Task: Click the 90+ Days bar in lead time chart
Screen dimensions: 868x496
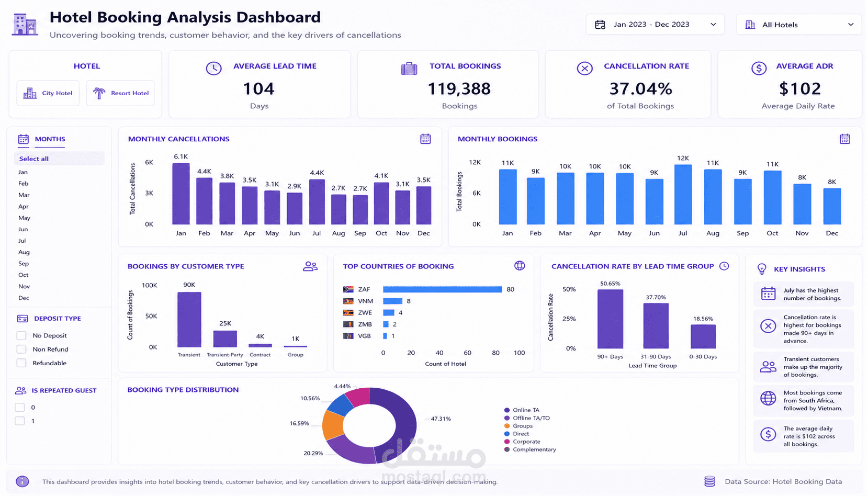Action: 610,319
